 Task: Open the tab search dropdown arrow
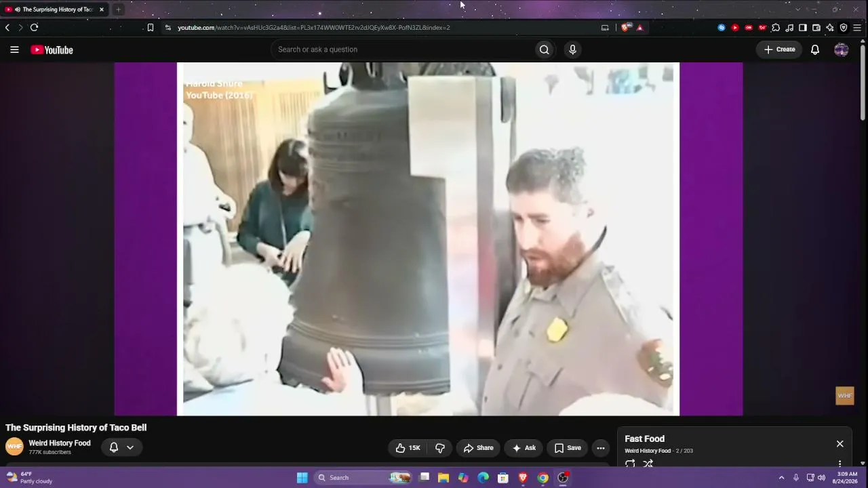[797, 9]
